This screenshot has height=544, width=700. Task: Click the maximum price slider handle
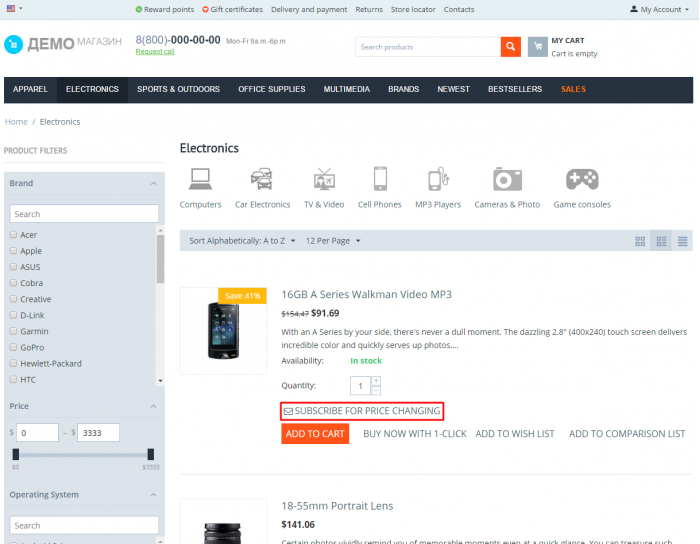click(150, 454)
